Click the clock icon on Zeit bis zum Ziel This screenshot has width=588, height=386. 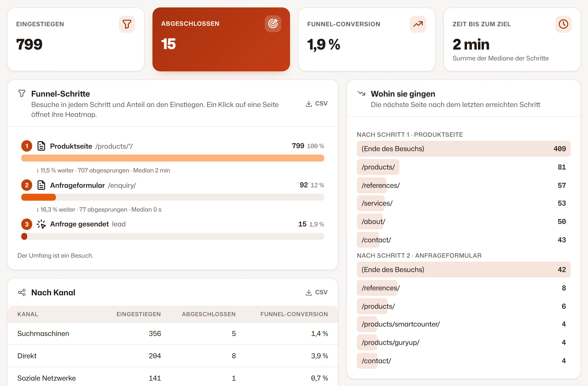coord(563,24)
